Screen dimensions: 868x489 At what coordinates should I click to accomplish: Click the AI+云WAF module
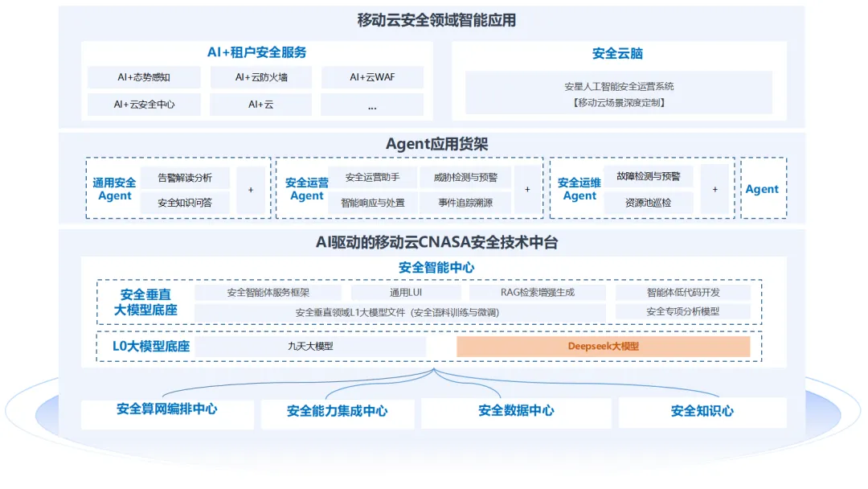tap(372, 77)
